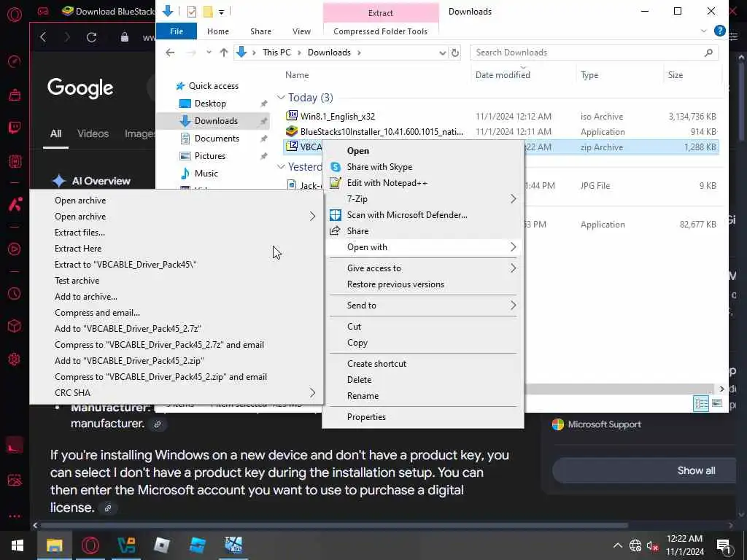Click Downloads in the address breadcrumb
Viewport: 747px width, 560px height.
pos(329,52)
